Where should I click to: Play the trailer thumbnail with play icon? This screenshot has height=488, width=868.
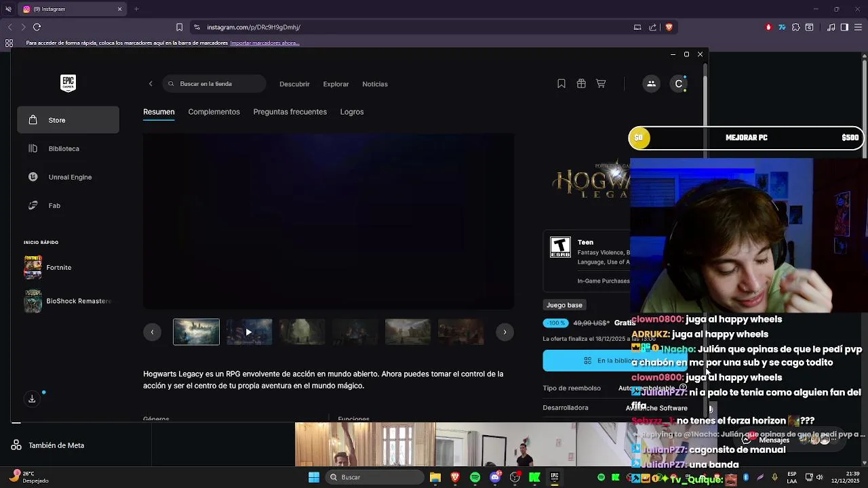249,332
